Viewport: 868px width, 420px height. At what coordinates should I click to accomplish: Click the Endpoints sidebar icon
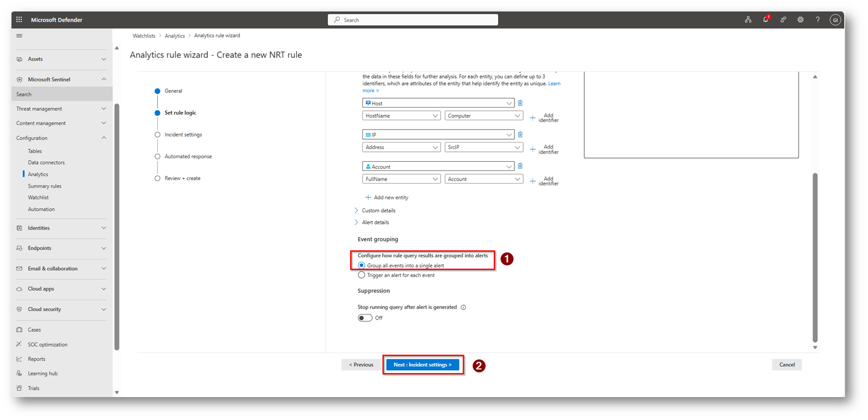19,249
